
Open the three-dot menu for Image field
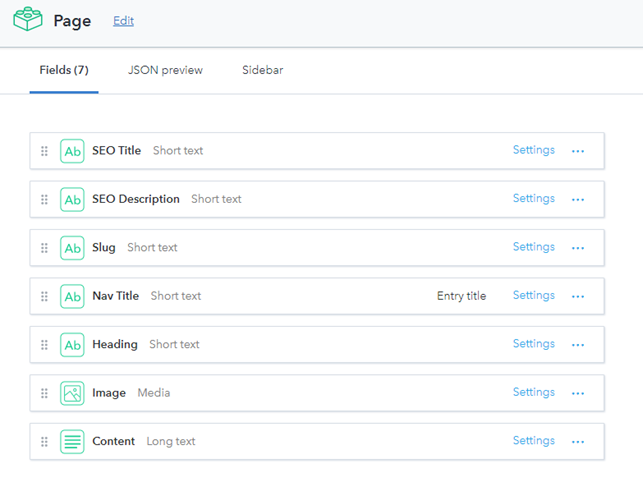577,393
